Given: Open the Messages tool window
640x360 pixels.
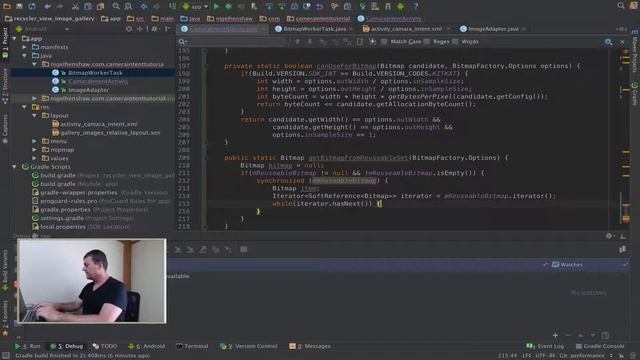Looking at the screenshot, I should (x=310, y=346).
